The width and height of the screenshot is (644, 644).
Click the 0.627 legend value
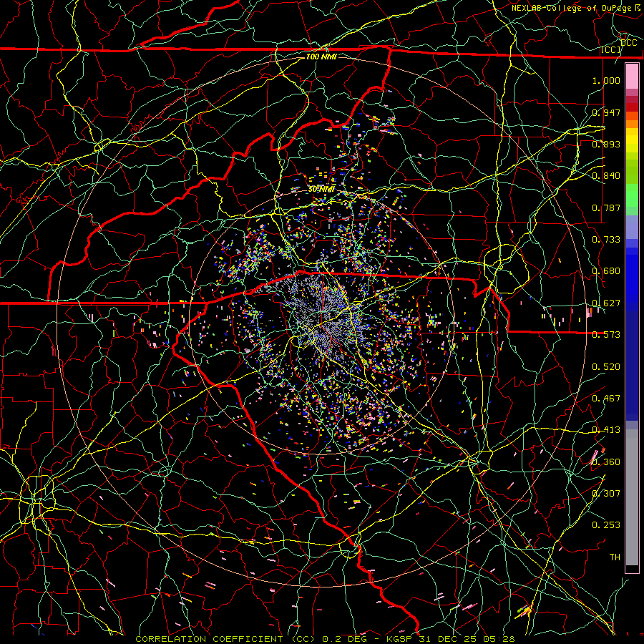(x=606, y=303)
